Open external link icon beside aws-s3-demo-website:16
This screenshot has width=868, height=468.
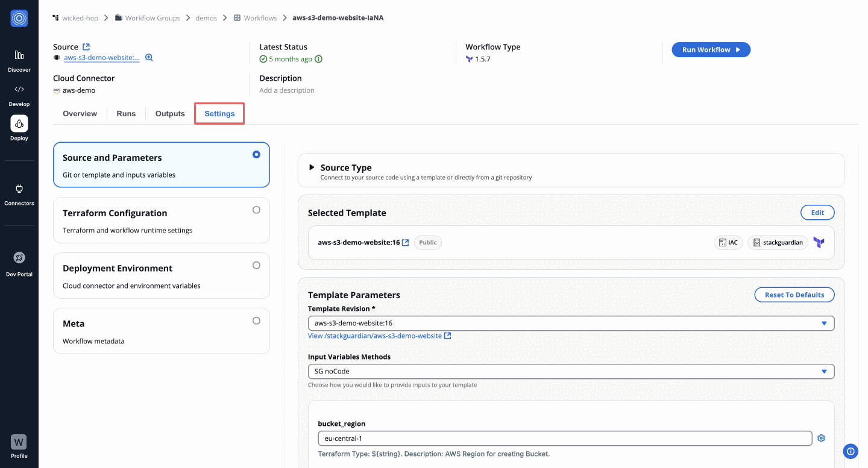[x=406, y=243]
